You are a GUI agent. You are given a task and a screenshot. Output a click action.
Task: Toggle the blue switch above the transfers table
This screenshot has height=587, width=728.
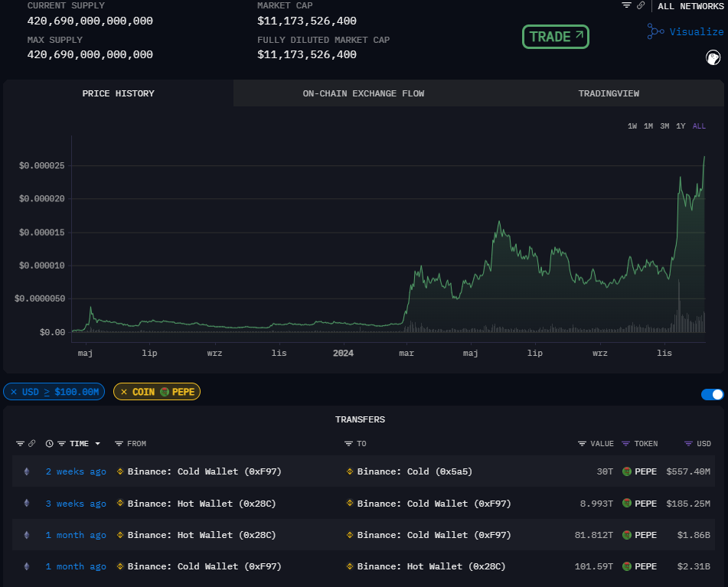coord(712,394)
